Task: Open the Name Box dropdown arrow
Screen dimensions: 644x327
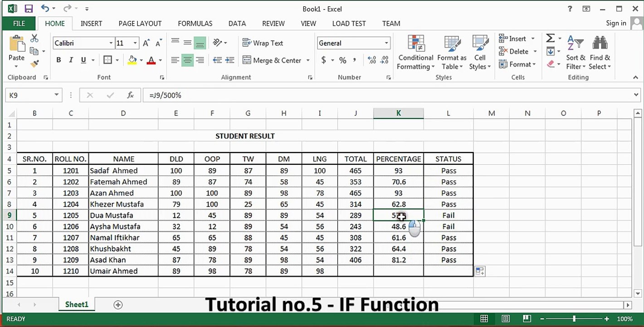Action: pyautogui.click(x=57, y=95)
